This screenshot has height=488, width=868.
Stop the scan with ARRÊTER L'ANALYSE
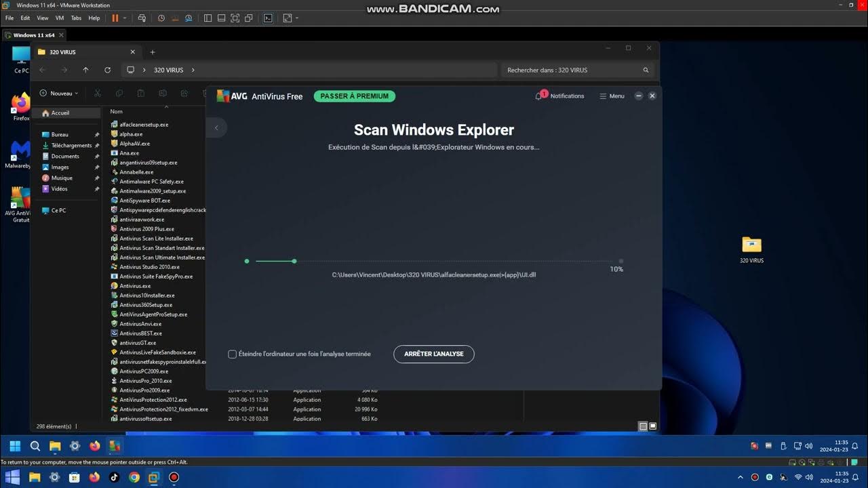click(434, 354)
